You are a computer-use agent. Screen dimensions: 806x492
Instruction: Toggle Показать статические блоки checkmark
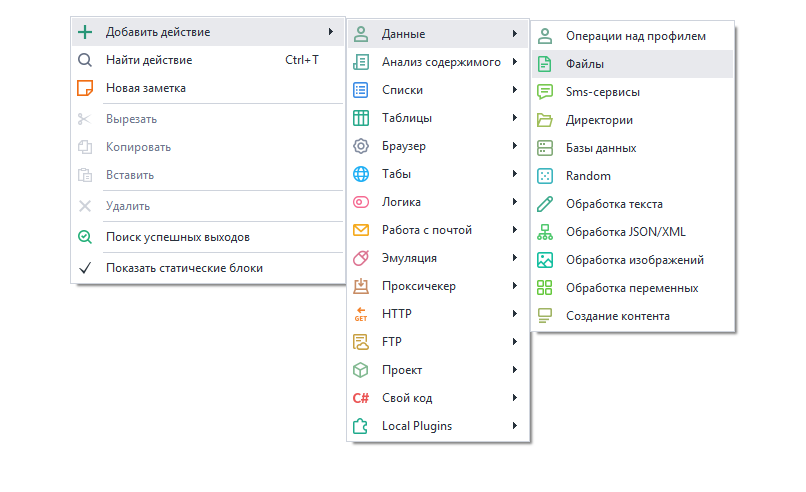(x=85, y=268)
